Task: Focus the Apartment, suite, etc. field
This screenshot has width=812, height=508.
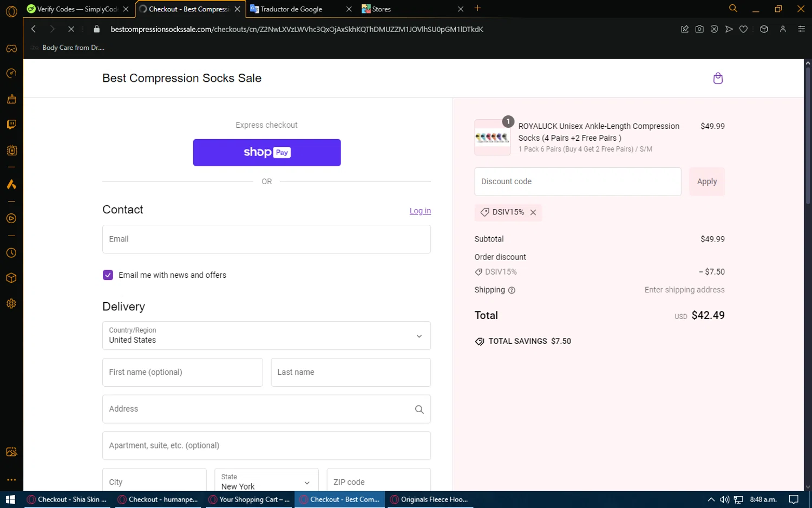Action: pos(266,446)
